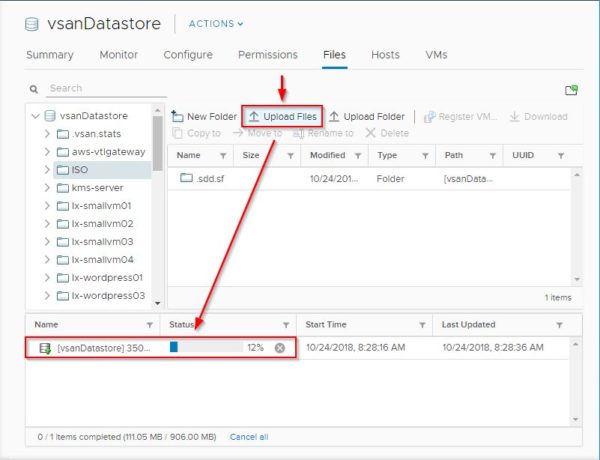
Task: Select the kms-server tree folder
Action: tap(90, 188)
